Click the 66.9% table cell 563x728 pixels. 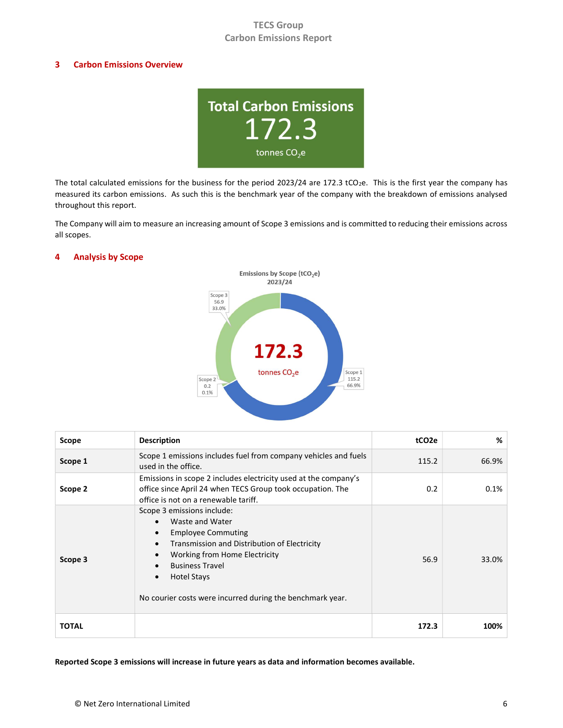[491, 461]
